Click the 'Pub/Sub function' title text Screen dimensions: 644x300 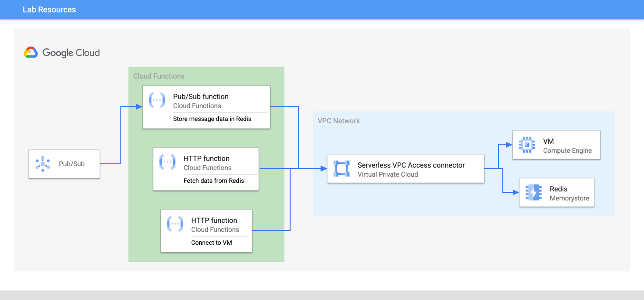201,97
